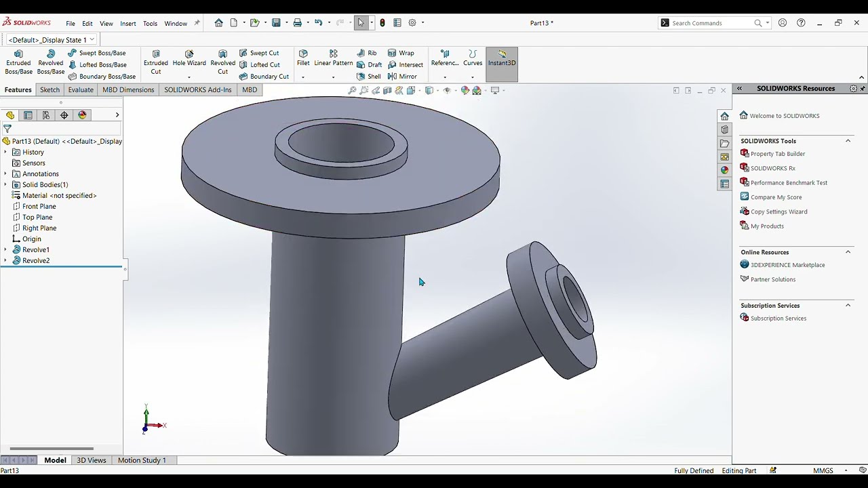Select the Linear Pattern tool
Image resolution: width=868 pixels, height=488 pixels.
333,58
